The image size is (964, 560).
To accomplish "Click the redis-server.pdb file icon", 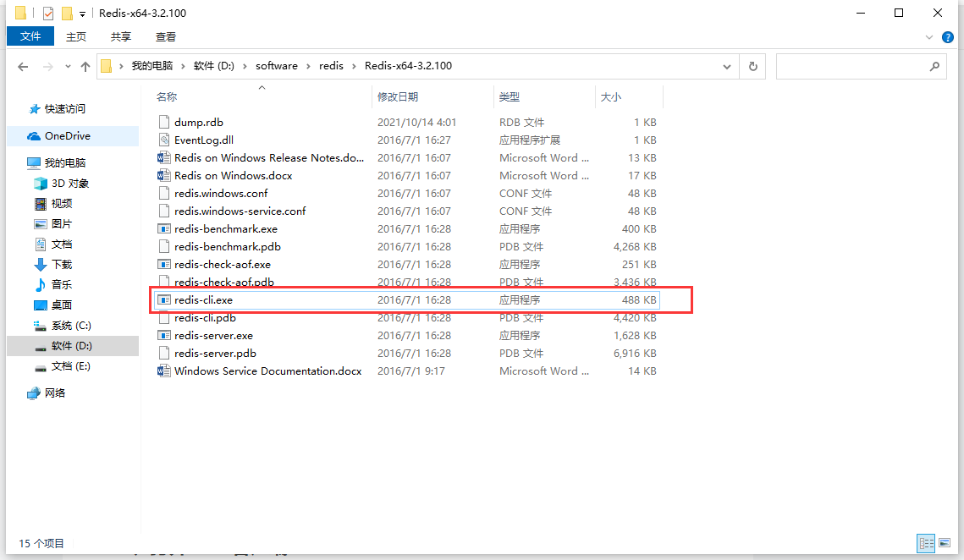I will pos(163,353).
